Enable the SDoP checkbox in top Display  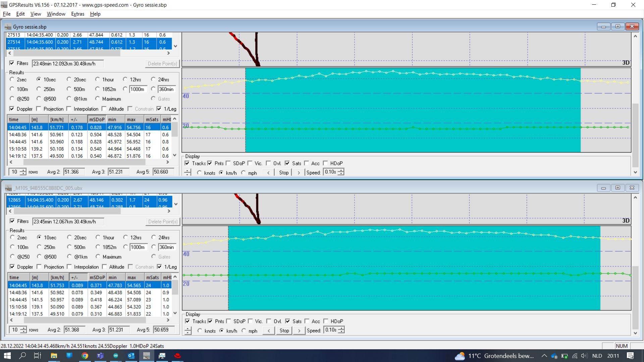[x=228, y=163]
